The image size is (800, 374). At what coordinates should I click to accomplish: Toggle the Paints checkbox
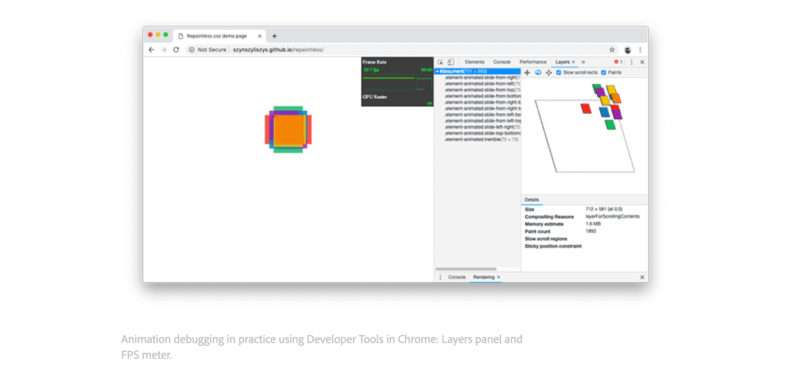click(604, 72)
